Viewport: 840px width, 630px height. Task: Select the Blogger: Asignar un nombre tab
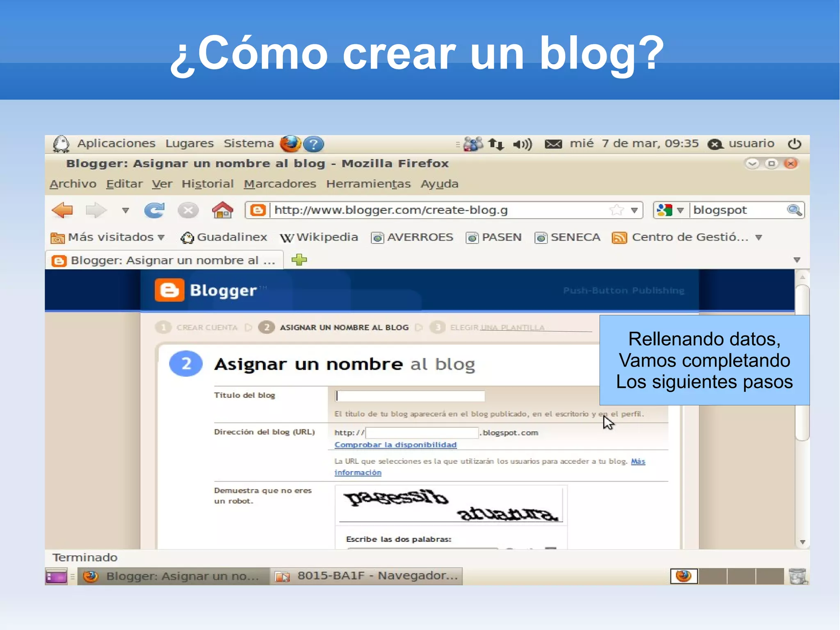tap(164, 260)
